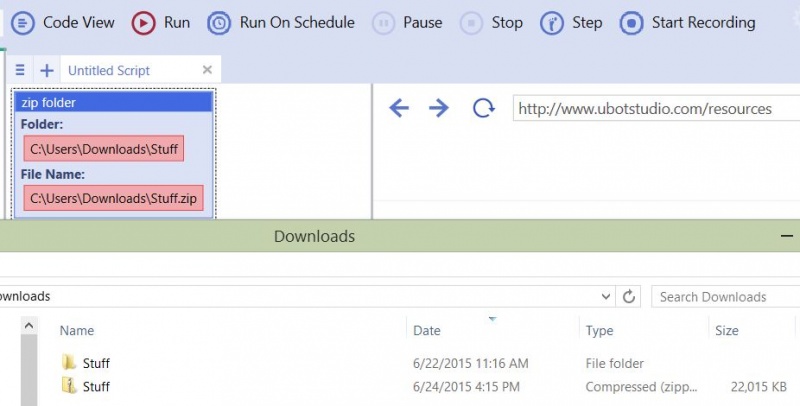
Task: Click the 6/24/2015 4:15 PM date
Action: pyautogui.click(x=466, y=387)
